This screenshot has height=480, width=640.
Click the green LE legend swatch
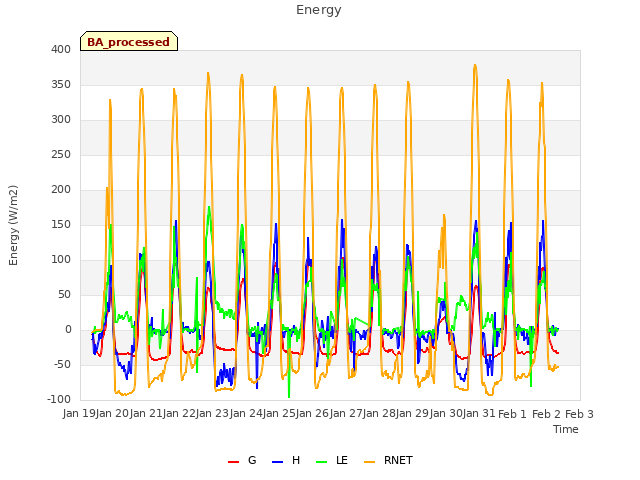pos(322,462)
